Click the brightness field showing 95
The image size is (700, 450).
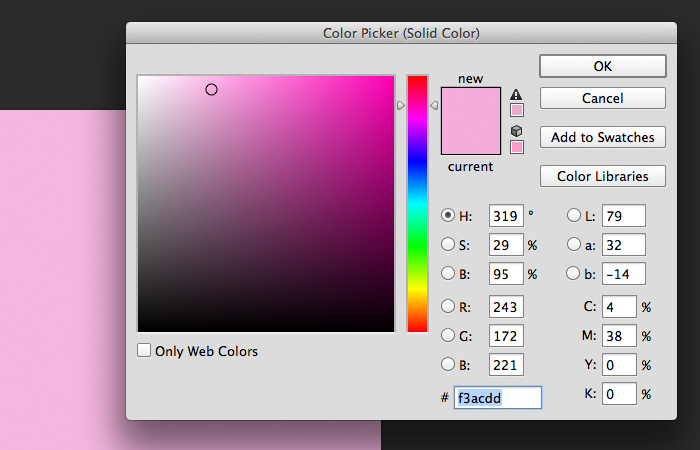(x=506, y=274)
